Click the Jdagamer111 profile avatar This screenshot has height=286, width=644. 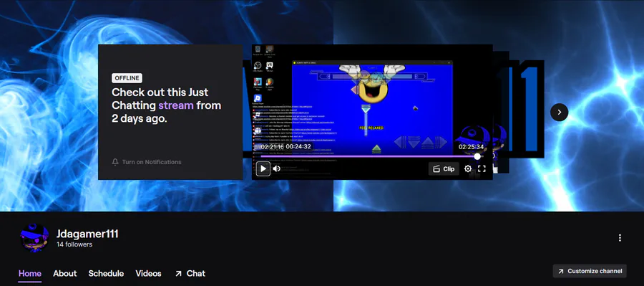coord(34,238)
